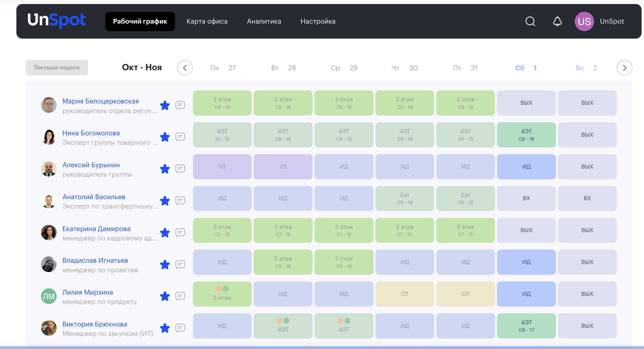
Task: Open comment icon for Алексей Бурынин
Action: 180,169
